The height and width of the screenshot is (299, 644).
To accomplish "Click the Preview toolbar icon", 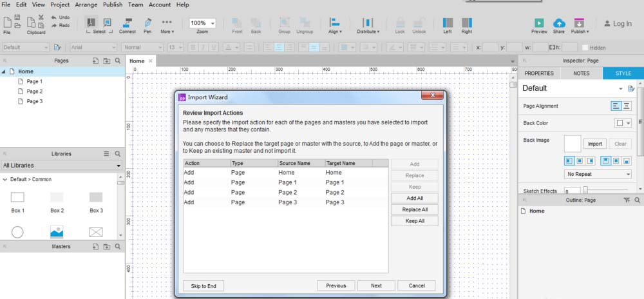I will (539, 23).
